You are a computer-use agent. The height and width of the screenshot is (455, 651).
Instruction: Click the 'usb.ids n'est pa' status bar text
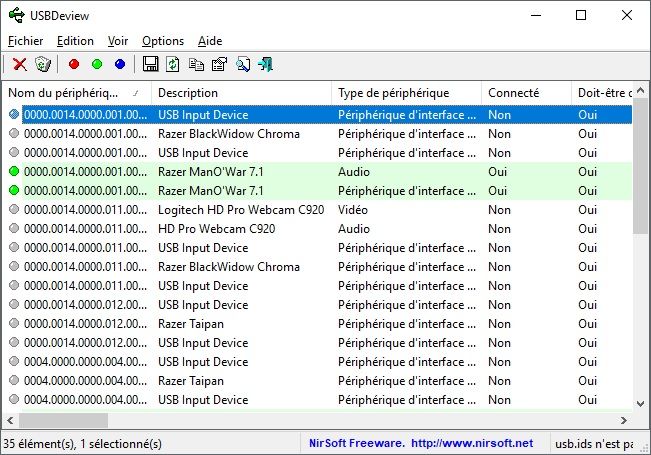click(x=594, y=444)
